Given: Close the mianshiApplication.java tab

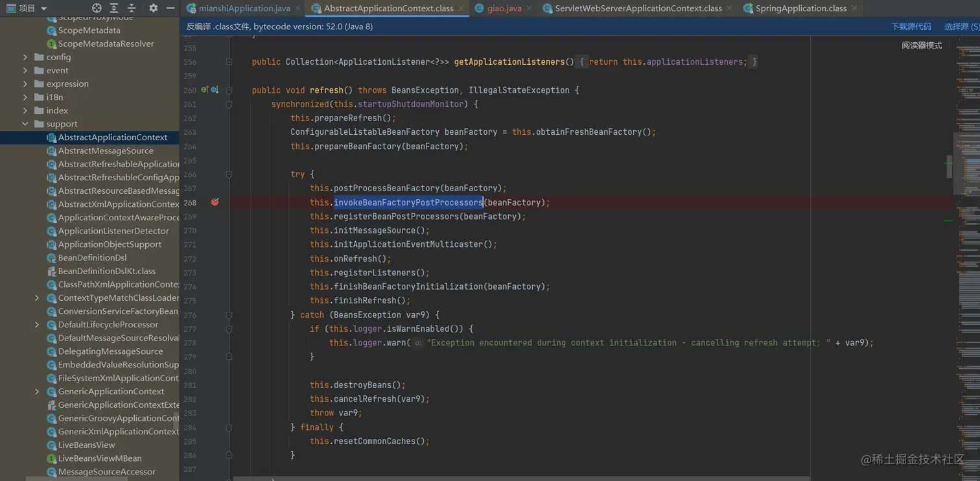Looking at the screenshot, I should tap(297, 8).
